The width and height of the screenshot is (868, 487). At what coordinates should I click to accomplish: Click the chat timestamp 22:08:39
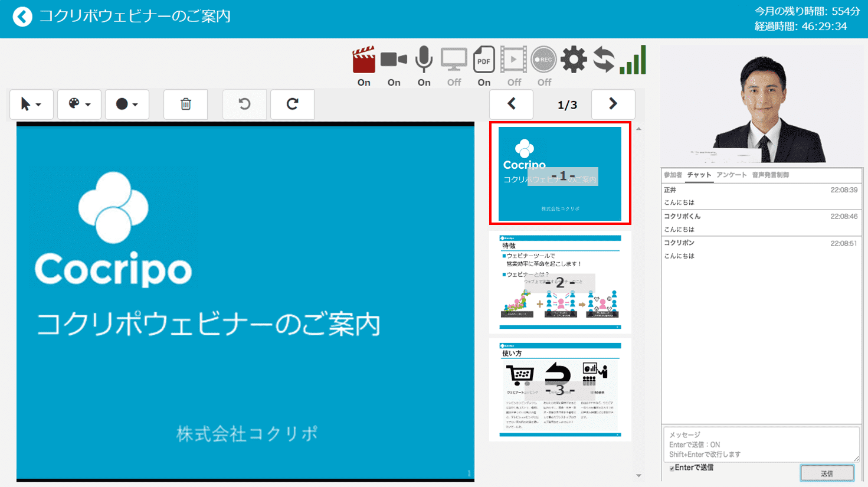point(844,190)
